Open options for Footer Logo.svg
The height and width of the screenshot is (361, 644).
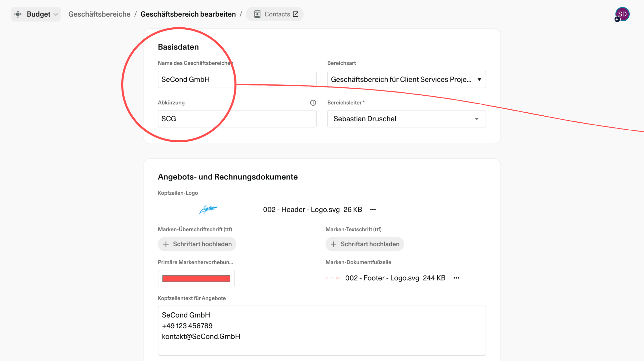456,278
